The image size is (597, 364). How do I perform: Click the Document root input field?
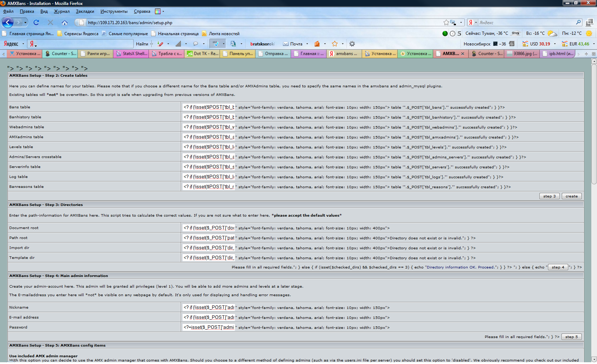point(209,228)
